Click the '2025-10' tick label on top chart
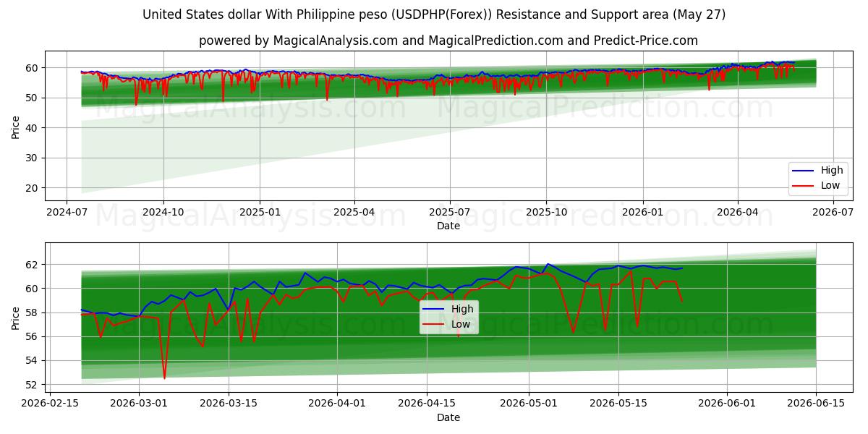 pos(546,212)
